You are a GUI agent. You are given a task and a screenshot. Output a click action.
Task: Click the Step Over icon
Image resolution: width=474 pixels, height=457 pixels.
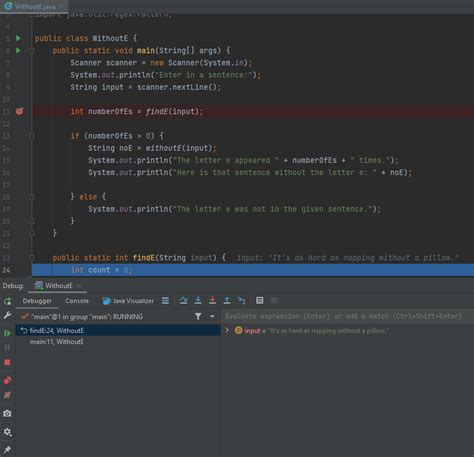pos(183,301)
